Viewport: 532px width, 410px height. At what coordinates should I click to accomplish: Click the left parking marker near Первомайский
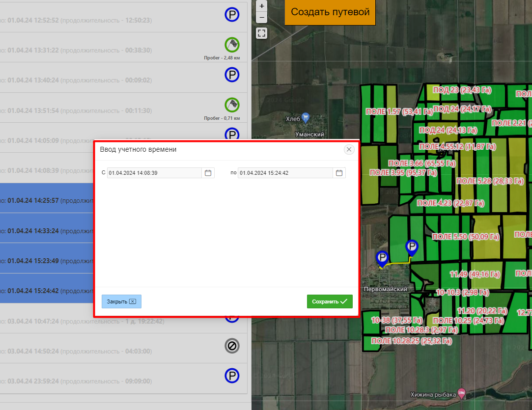tap(382, 258)
